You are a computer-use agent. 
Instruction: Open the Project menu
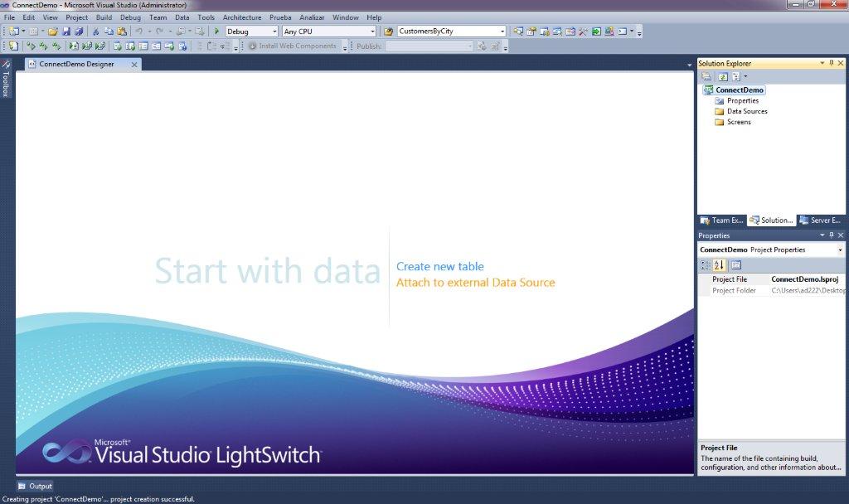[77, 17]
